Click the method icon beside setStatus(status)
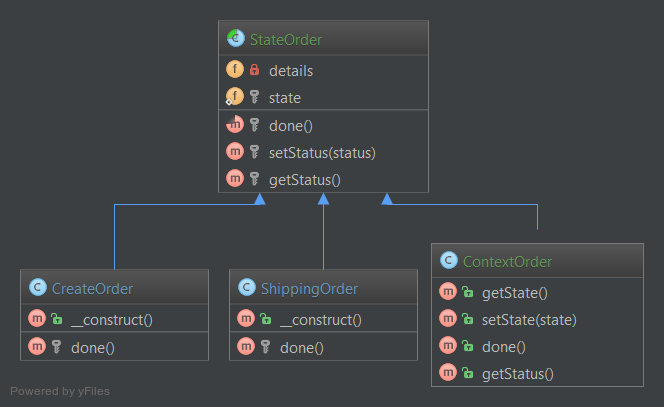The width and height of the screenshot is (664, 407). pos(235,152)
